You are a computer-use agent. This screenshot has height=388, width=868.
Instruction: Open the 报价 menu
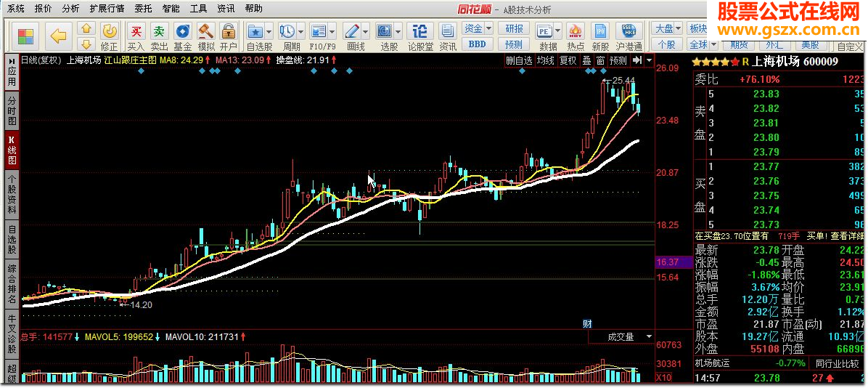point(43,8)
